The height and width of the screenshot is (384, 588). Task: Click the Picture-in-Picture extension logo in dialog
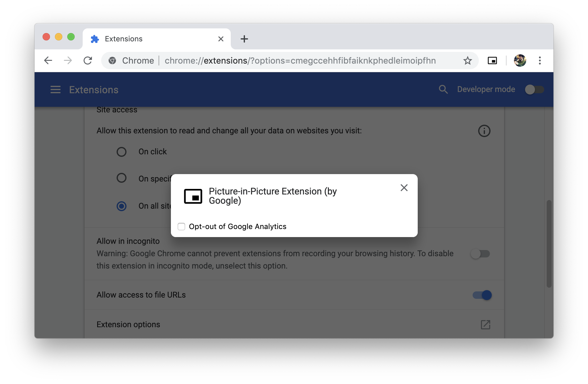193,196
